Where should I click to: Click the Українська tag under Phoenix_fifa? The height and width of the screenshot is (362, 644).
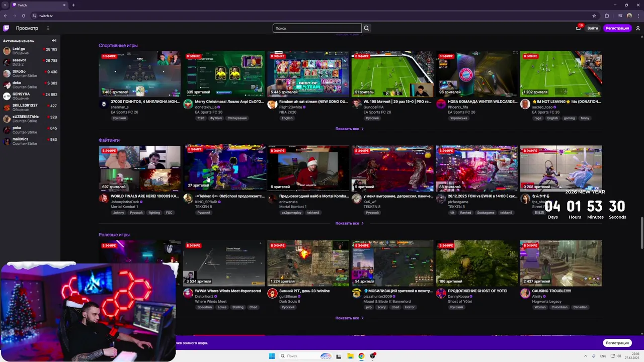pyautogui.click(x=458, y=118)
